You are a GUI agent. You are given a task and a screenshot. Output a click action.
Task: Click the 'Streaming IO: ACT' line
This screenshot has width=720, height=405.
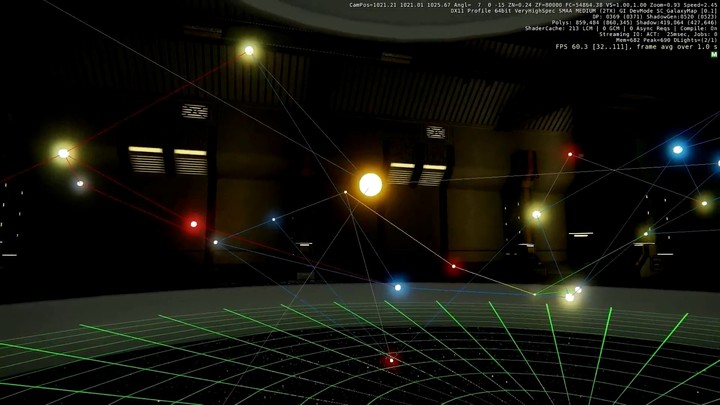[658, 34]
